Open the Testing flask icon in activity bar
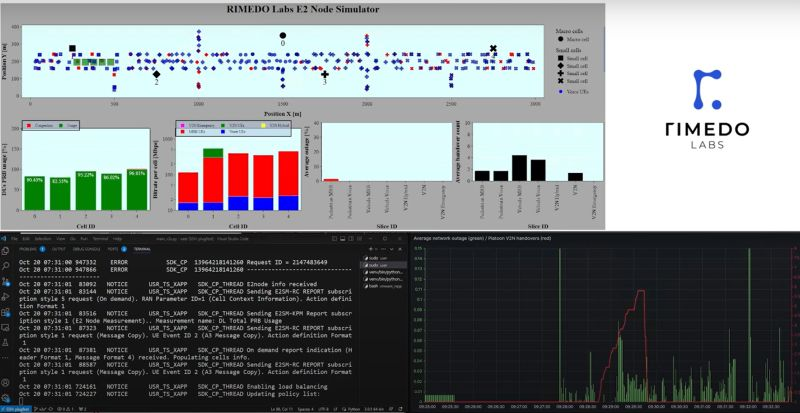 [5, 343]
